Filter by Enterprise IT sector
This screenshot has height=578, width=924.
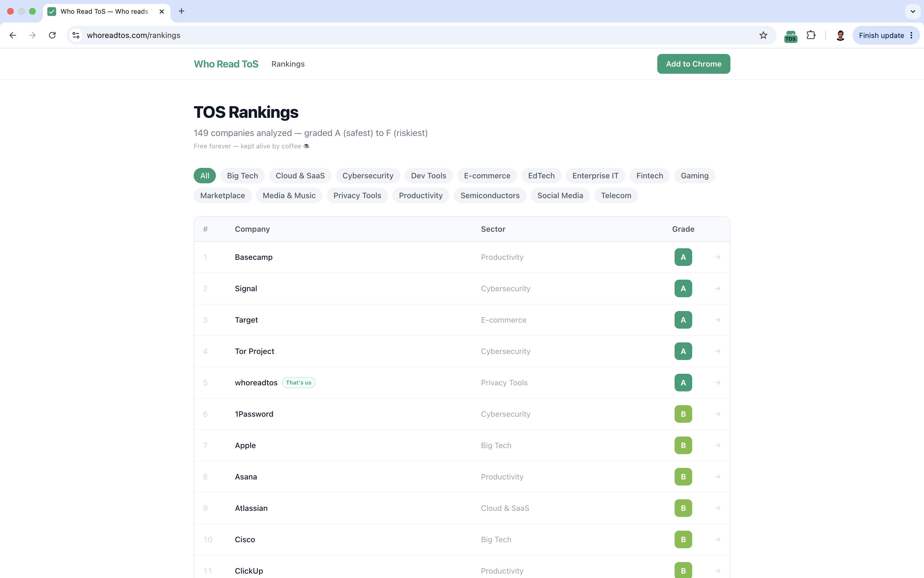click(x=595, y=176)
